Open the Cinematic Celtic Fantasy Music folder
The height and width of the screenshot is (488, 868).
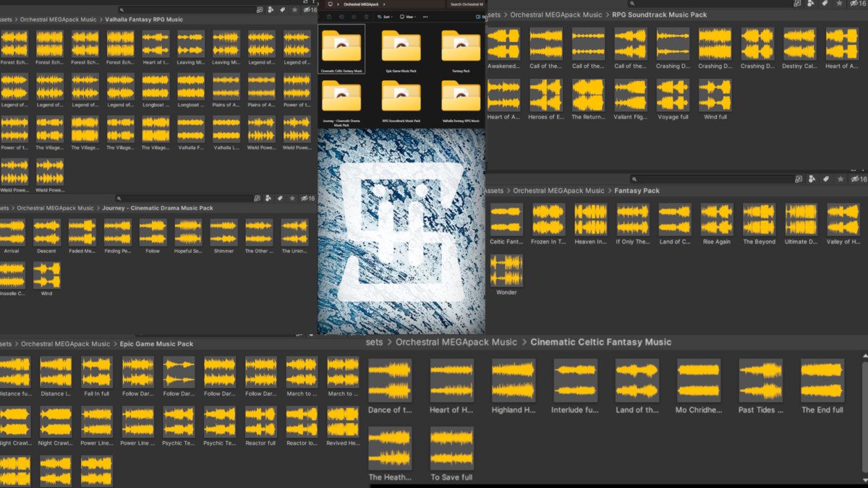tap(341, 45)
